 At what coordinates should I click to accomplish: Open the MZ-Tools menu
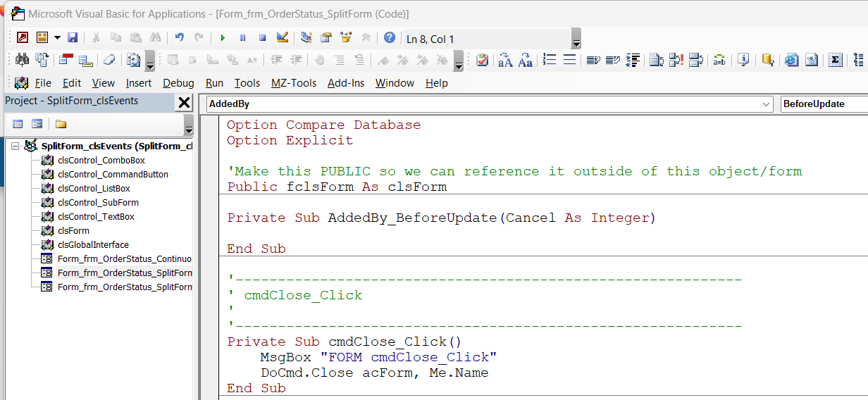pos(294,83)
